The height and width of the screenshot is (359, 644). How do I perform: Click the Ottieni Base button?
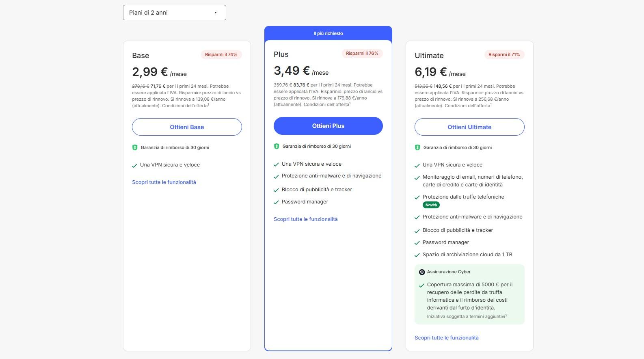pos(187,127)
